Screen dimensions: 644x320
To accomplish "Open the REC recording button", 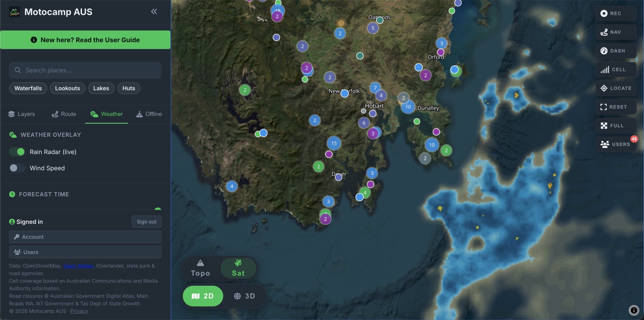I will pyautogui.click(x=616, y=14).
